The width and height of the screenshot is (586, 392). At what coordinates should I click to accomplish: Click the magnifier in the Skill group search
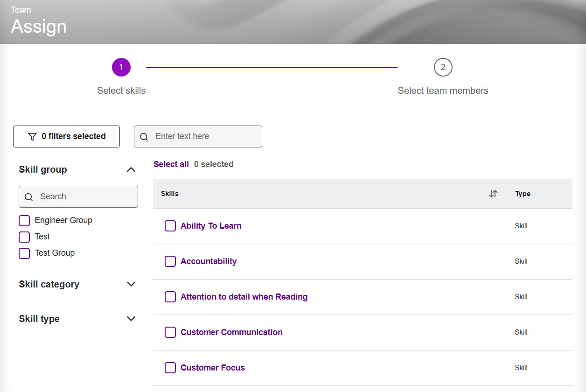(x=28, y=196)
